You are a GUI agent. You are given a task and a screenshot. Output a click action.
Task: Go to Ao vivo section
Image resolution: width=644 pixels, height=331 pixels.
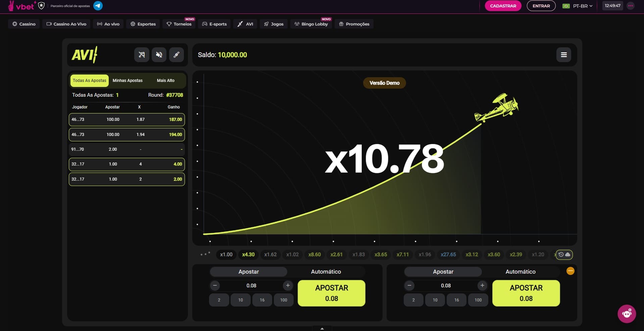point(108,24)
